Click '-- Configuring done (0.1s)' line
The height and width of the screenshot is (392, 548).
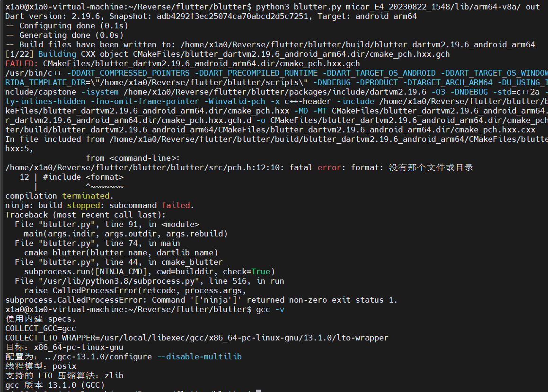pyautogui.click(x=67, y=26)
